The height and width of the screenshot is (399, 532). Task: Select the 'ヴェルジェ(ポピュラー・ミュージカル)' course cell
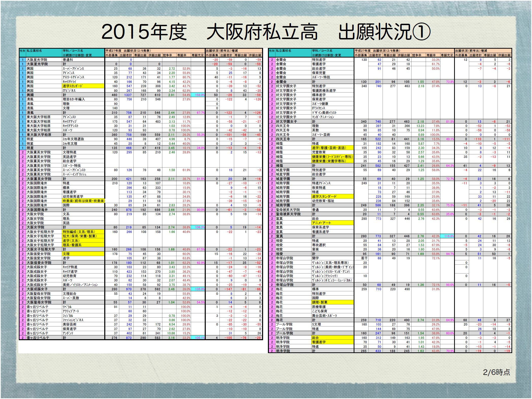coord(333,280)
